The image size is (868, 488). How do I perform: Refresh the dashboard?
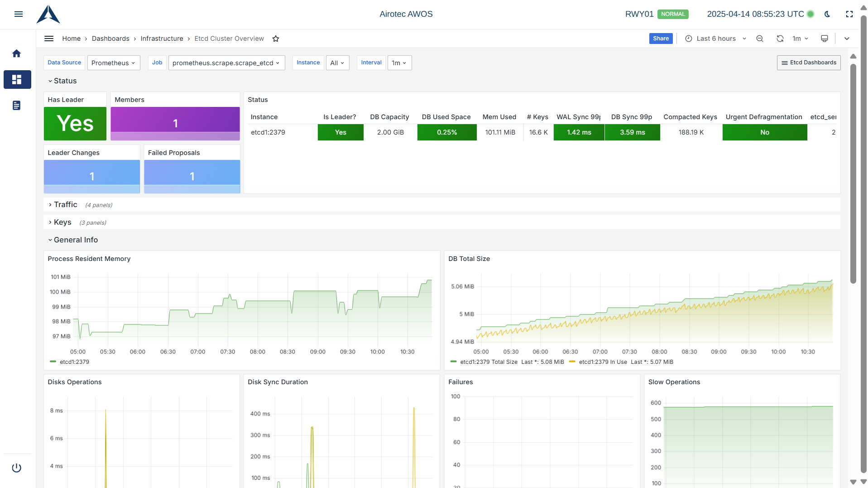point(780,39)
